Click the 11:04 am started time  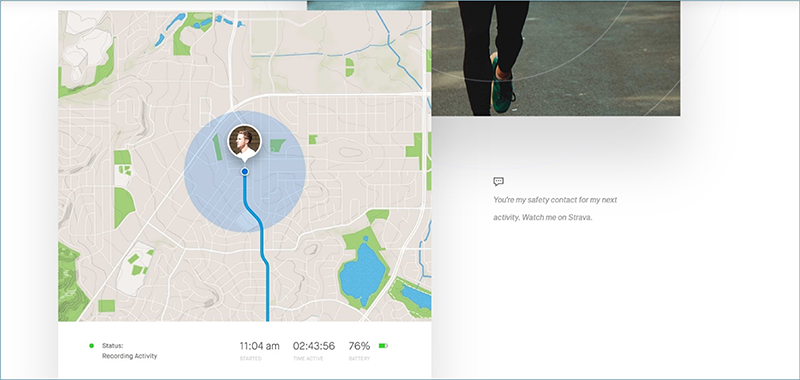click(x=259, y=346)
